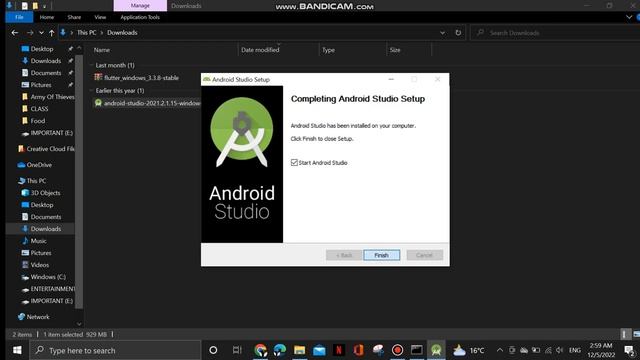The image size is (640, 360).
Task: Click the taskbar search box
Action: coord(115,350)
